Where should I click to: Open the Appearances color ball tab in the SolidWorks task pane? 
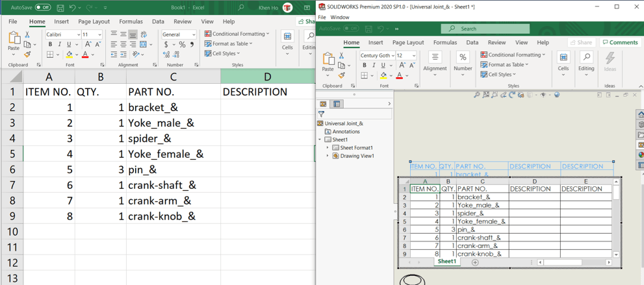[640, 155]
